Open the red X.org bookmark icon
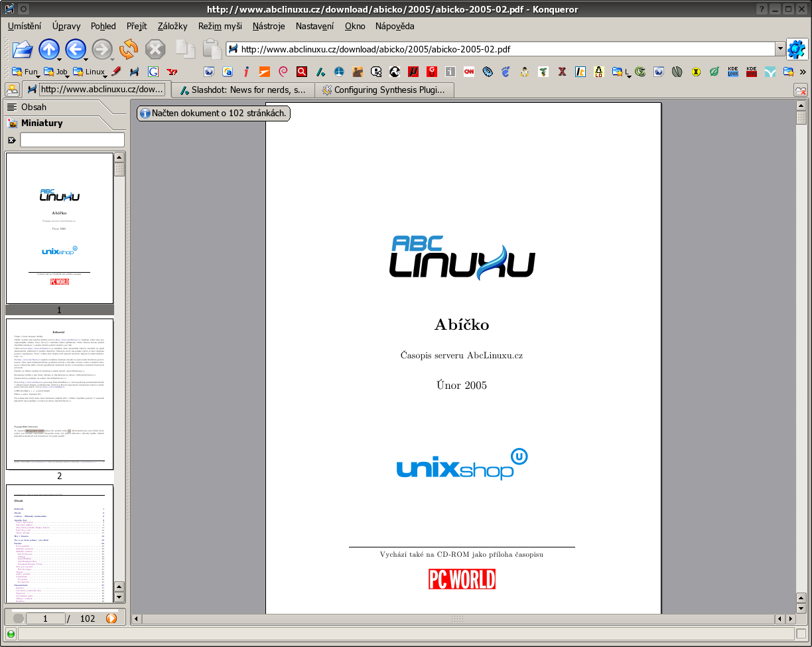This screenshot has height=647, width=812. [562, 72]
